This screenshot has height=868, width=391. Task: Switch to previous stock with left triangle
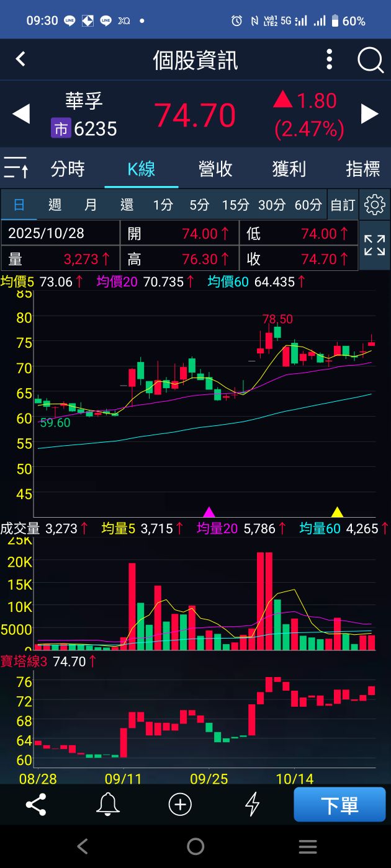(21, 114)
